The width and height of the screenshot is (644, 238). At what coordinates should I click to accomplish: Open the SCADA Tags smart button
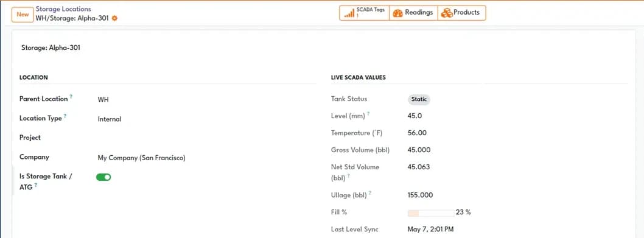(364, 13)
